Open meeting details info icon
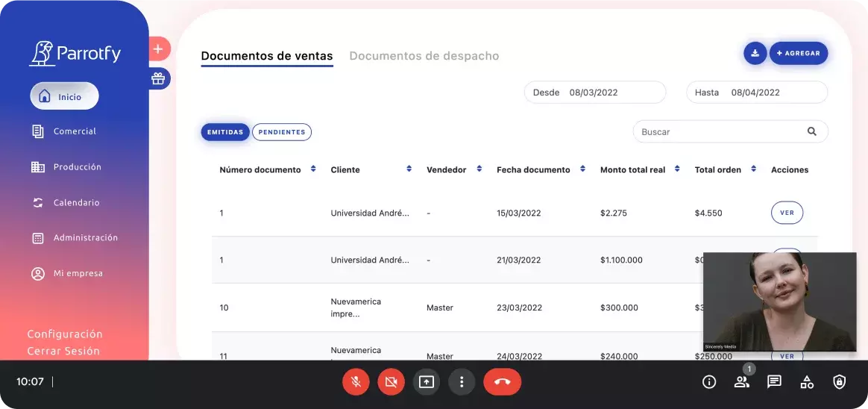 (x=709, y=382)
